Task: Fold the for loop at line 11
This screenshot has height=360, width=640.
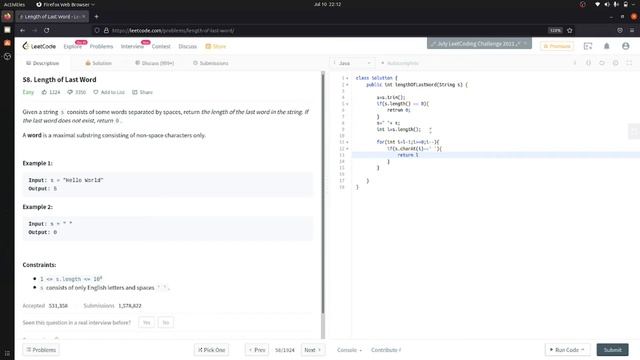Action: (347, 142)
